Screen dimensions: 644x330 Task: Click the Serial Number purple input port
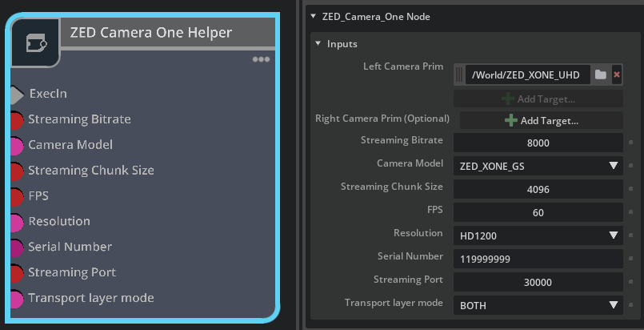[x=17, y=247]
